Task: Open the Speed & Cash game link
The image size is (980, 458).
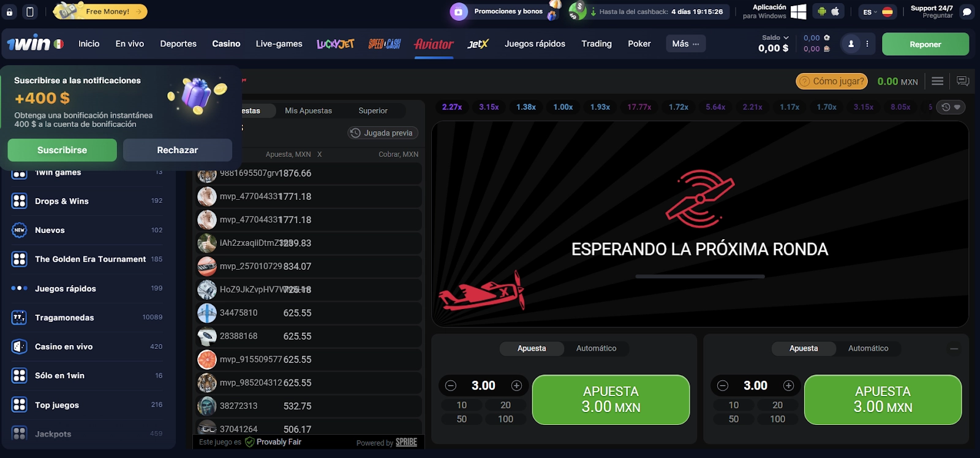Action: pos(385,44)
